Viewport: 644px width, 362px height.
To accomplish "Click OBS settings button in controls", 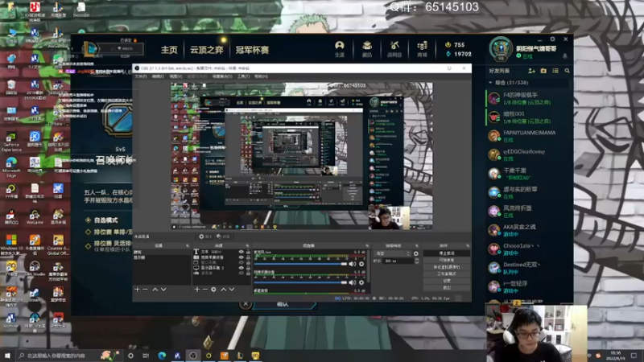I will [447, 281].
